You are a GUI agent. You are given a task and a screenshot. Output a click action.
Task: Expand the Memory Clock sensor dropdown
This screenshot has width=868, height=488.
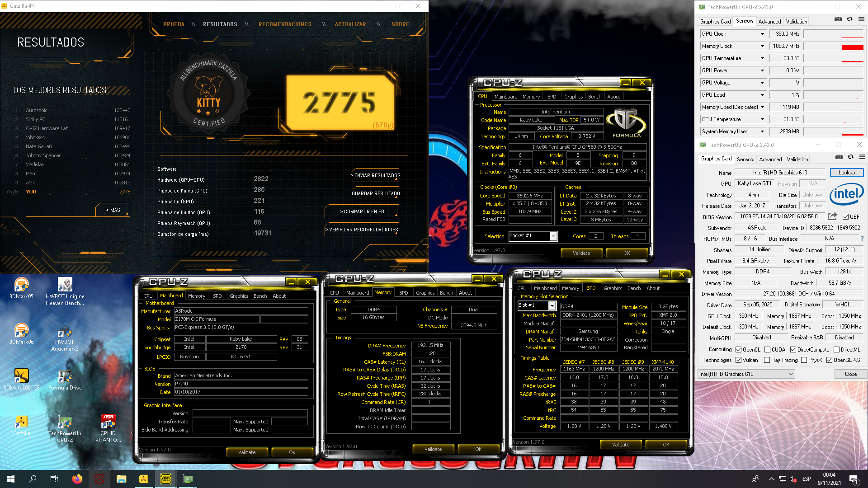click(x=762, y=46)
